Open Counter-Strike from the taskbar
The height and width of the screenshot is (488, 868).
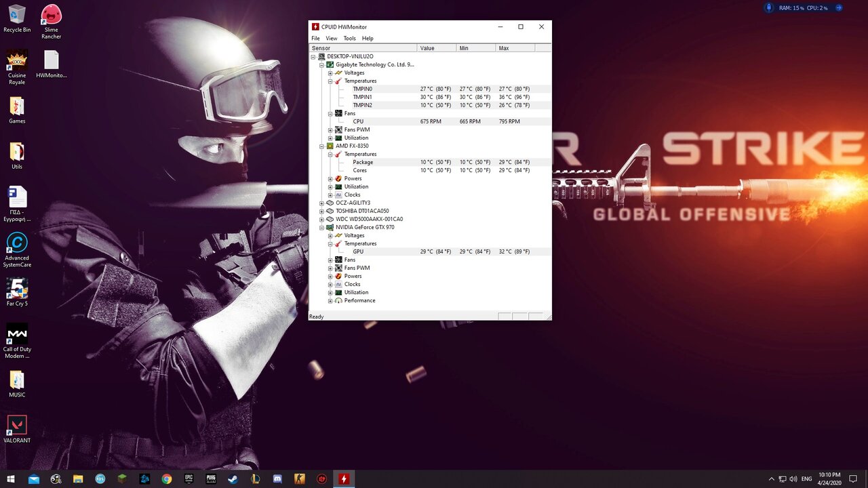coord(299,479)
